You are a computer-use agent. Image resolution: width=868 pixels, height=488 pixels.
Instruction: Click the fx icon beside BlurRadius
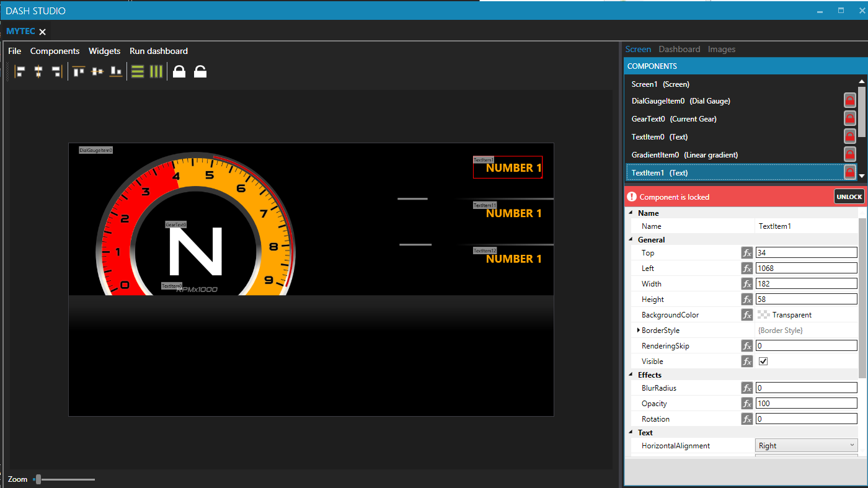coord(747,388)
